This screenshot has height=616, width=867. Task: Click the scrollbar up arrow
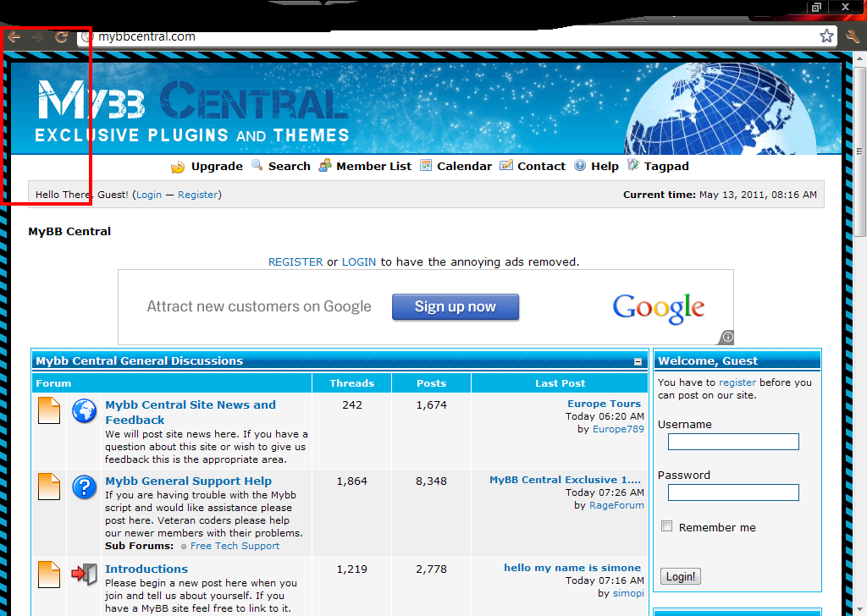(859, 58)
